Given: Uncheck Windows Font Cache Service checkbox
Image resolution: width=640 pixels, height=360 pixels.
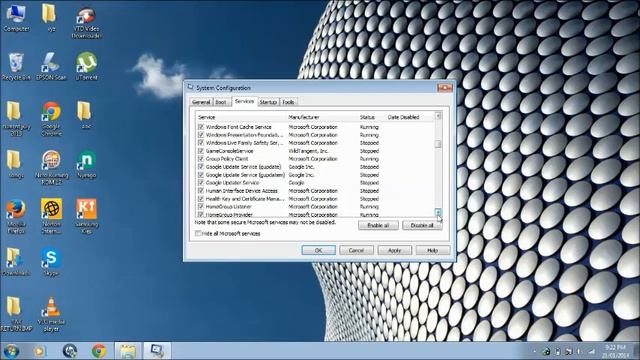Looking at the screenshot, I should point(200,127).
